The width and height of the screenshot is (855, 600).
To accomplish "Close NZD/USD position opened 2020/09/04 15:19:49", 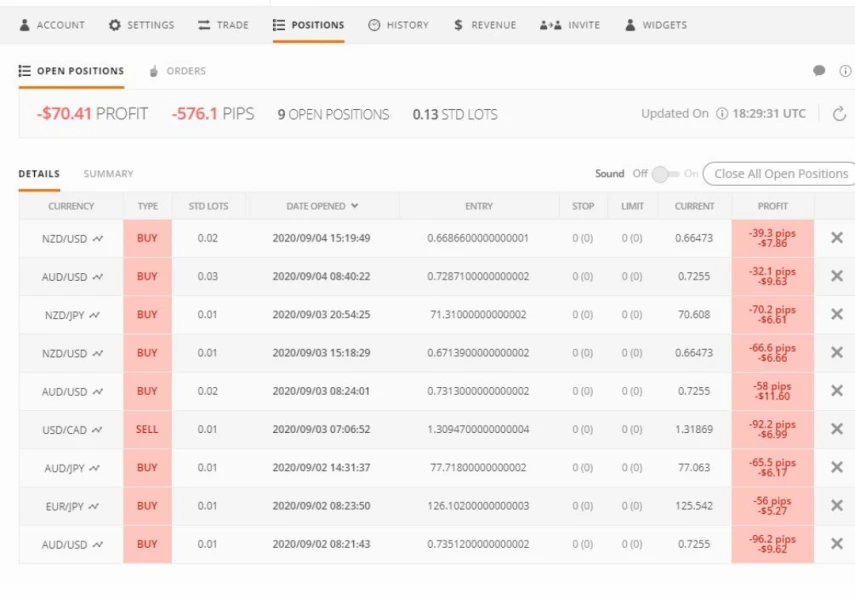I will coord(837,238).
